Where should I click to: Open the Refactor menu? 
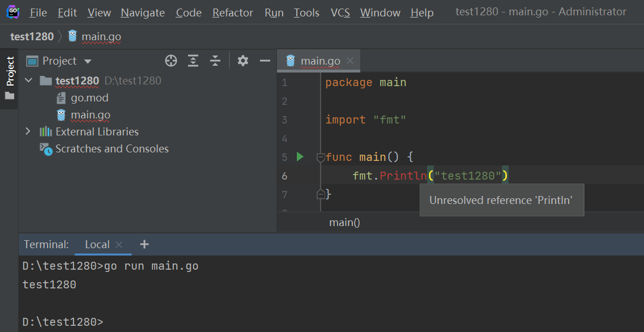click(x=233, y=12)
